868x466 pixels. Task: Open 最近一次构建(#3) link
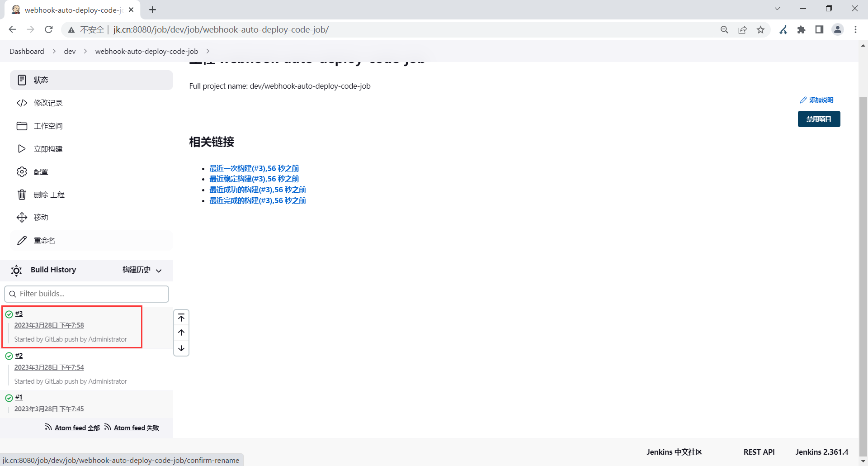point(254,168)
